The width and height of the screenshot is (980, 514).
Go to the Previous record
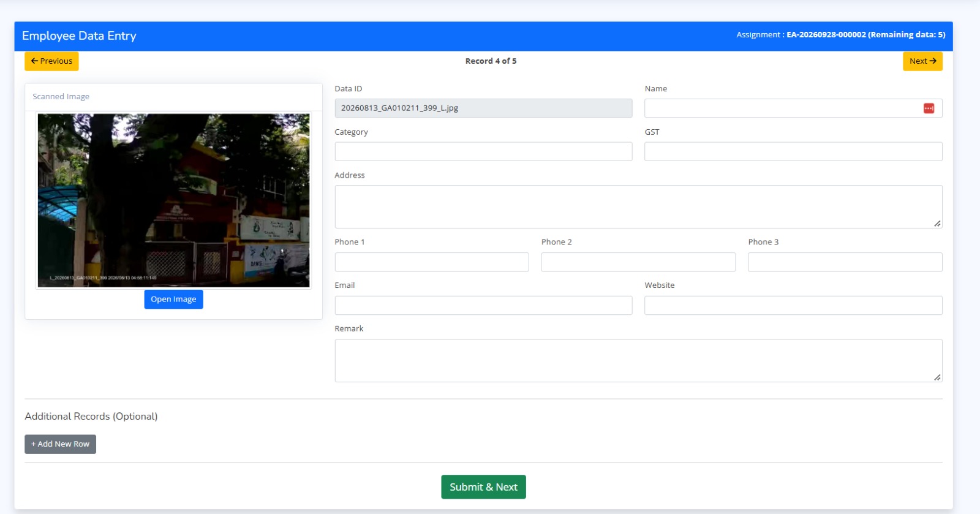click(51, 61)
